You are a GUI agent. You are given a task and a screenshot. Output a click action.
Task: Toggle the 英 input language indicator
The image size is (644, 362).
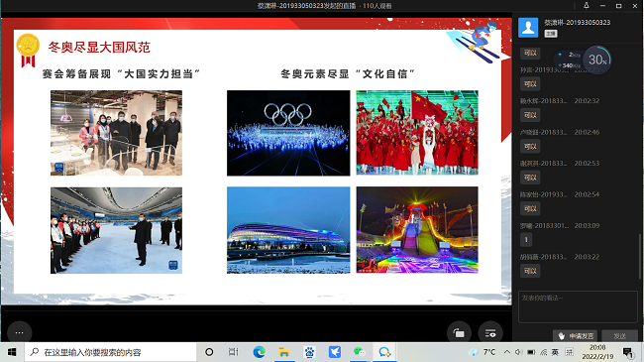pyautogui.click(x=555, y=352)
